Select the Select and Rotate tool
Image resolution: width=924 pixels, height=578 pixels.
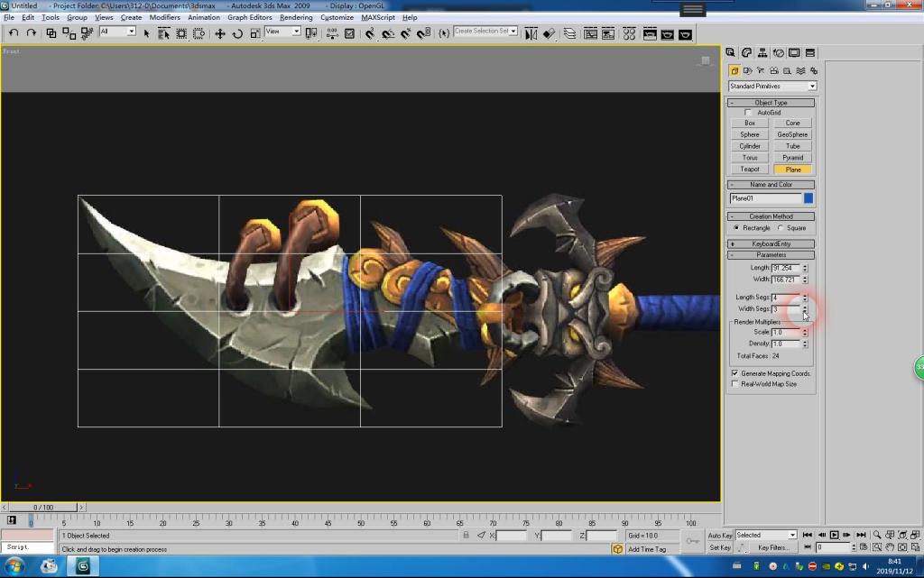(237, 33)
